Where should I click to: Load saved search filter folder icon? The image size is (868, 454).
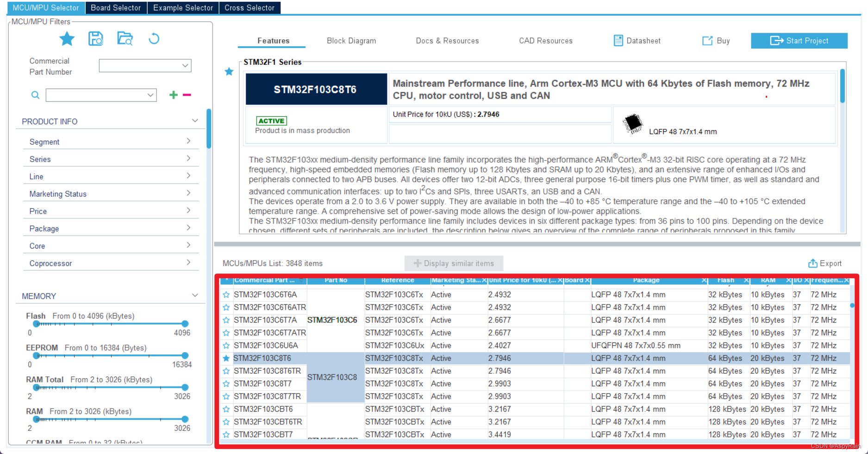pos(125,39)
